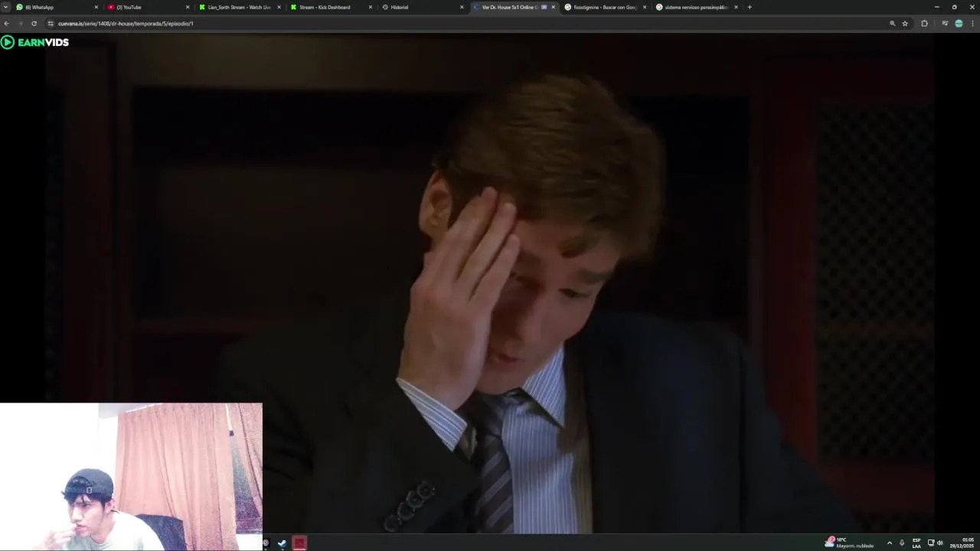The width and height of the screenshot is (980, 551).
Task: Open the clock and date panel
Action: 962,543
